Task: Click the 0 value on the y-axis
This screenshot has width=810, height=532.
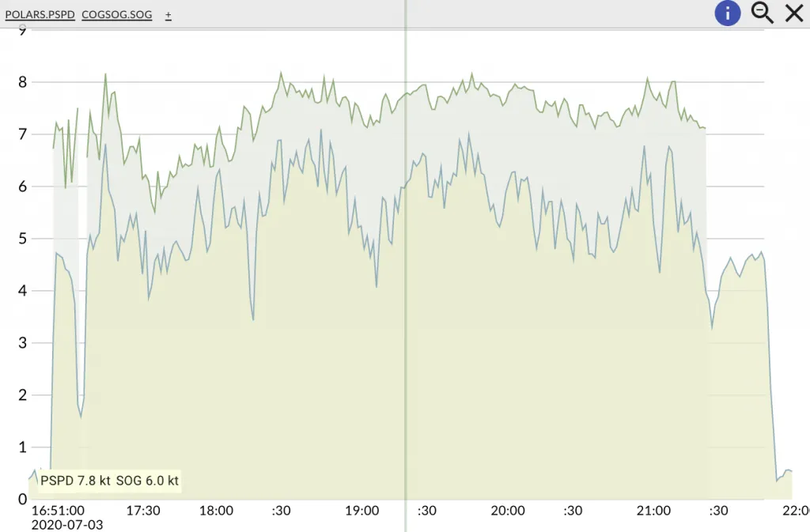Action: click(x=22, y=499)
